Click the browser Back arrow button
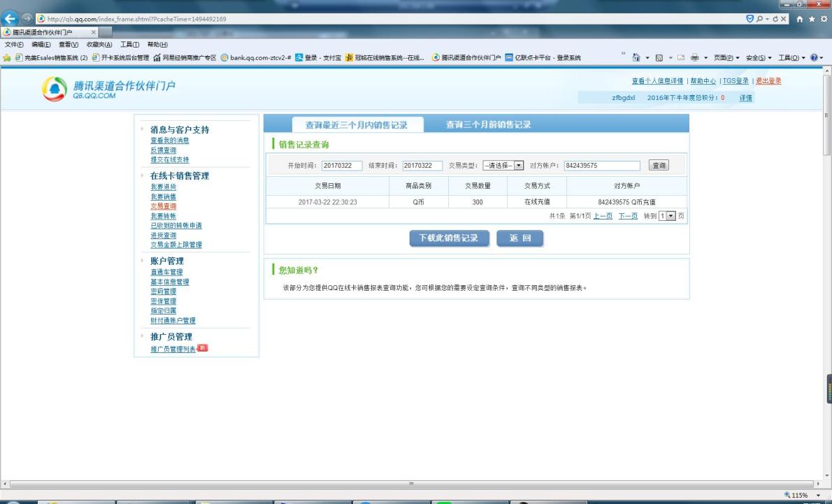Image resolution: width=832 pixels, height=504 pixels. (x=10, y=19)
